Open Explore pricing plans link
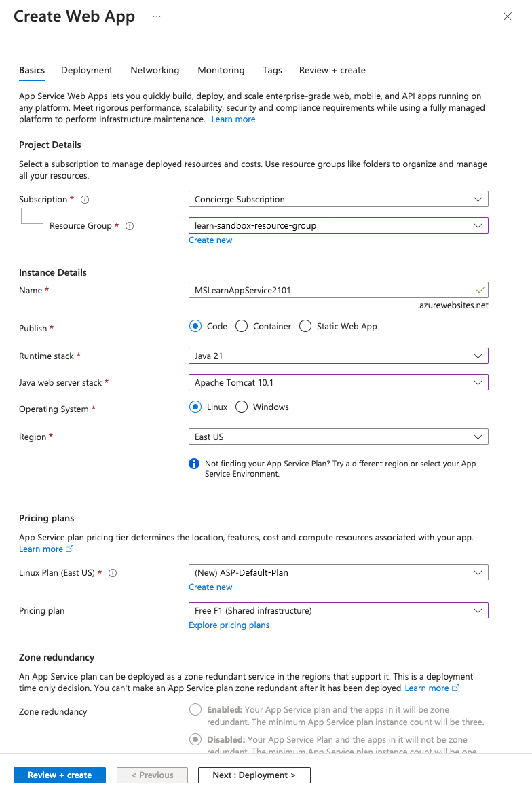Viewport: 532px width, 797px height. pos(229,625)
